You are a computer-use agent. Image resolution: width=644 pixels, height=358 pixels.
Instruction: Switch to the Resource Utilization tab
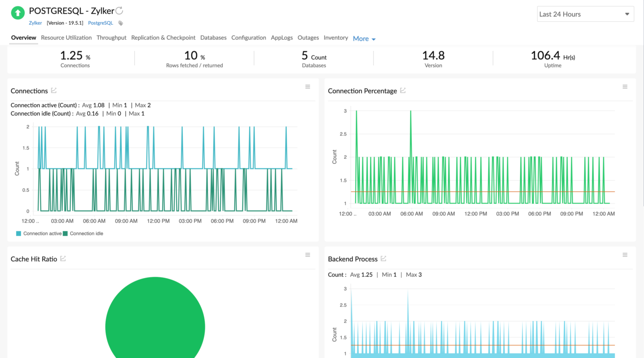[66, 38]
